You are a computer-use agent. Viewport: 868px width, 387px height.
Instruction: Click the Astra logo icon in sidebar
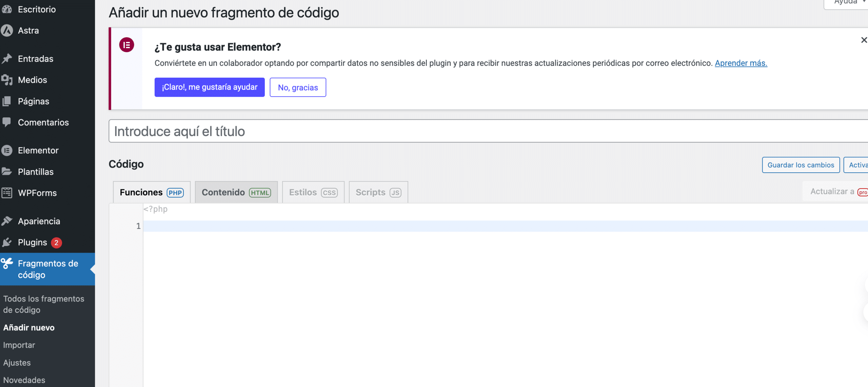click(x=7, y=31)
